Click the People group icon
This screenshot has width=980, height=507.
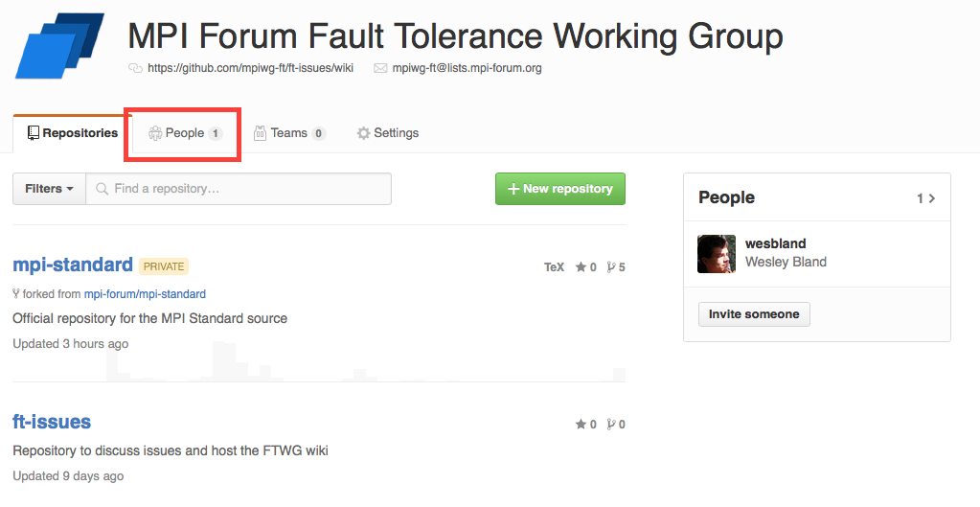(155, 133)
